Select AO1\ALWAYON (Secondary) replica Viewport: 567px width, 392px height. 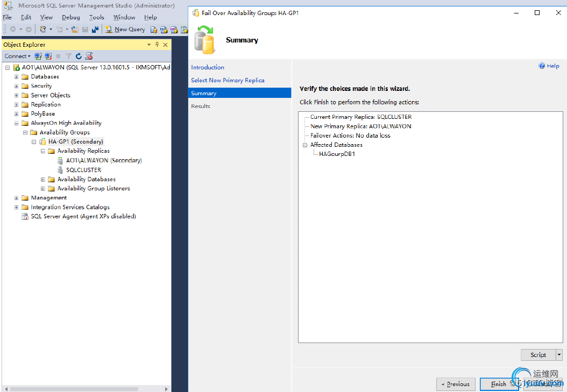pyautogui.click(x=104, y=160)
